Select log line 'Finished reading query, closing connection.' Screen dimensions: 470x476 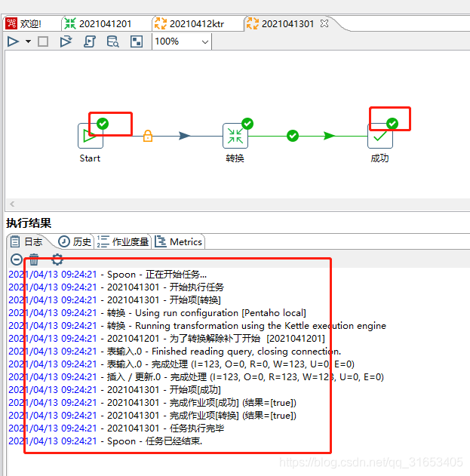(175, 352)
